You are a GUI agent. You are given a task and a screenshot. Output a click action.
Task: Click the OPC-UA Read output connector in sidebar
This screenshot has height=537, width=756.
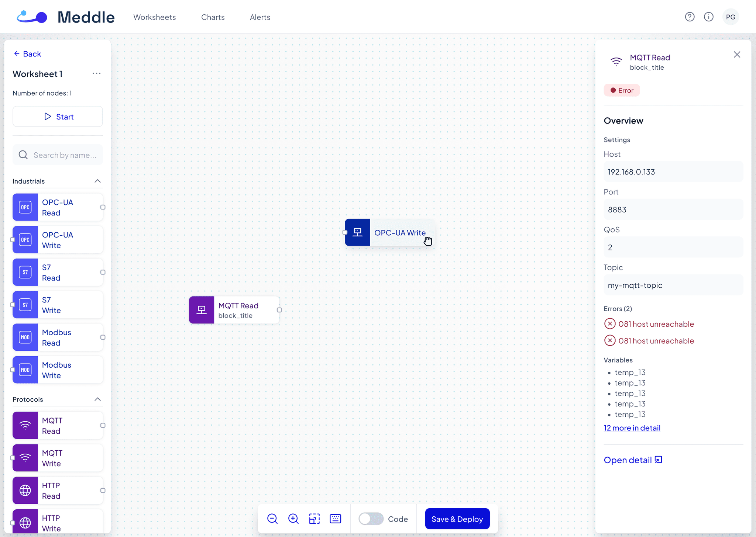coord(103,207)
